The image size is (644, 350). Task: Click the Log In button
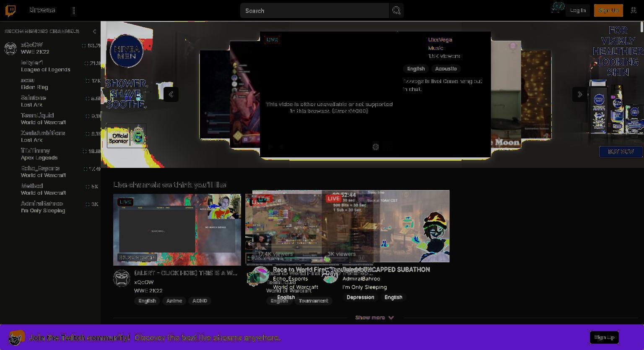click(x=578, y=10)
